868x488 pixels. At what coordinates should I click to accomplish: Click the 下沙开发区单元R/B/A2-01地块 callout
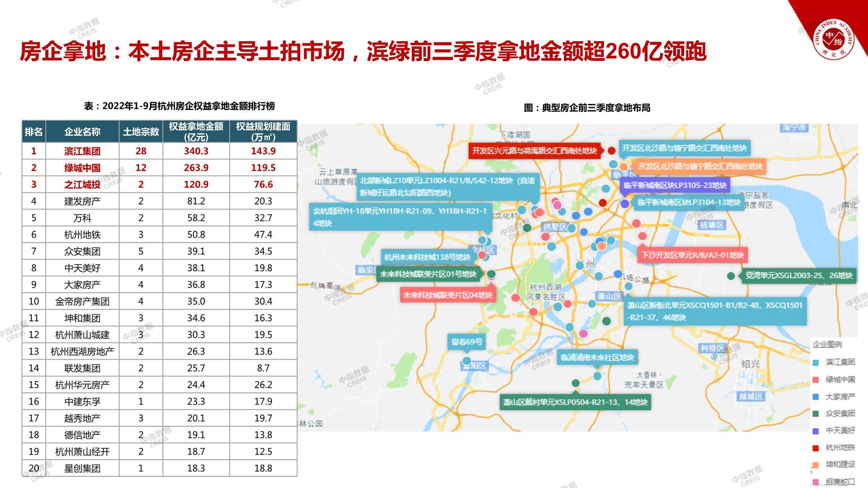(x=692, y=255)
